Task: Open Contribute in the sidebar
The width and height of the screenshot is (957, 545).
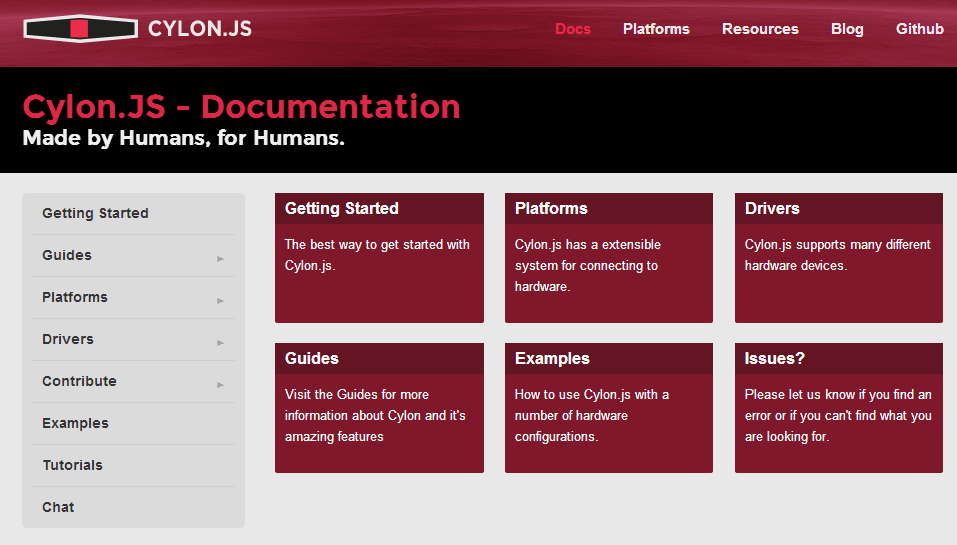Action: point(79,381)
